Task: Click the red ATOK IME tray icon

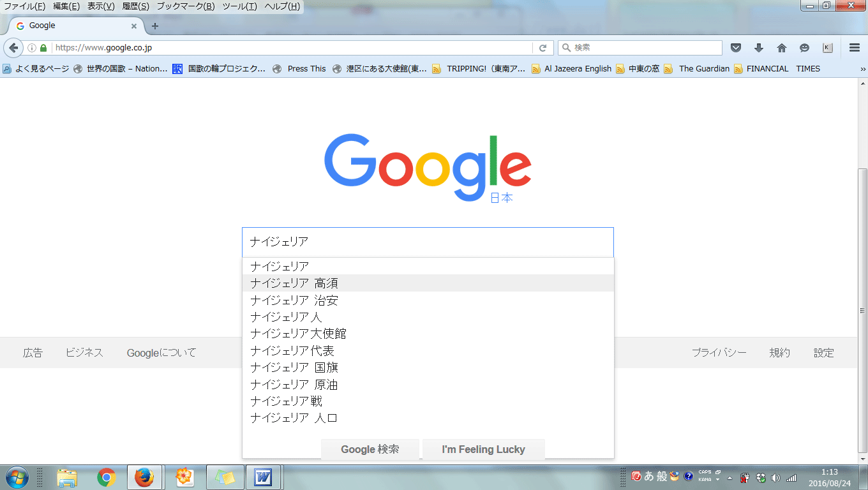Action: (636, 476)
